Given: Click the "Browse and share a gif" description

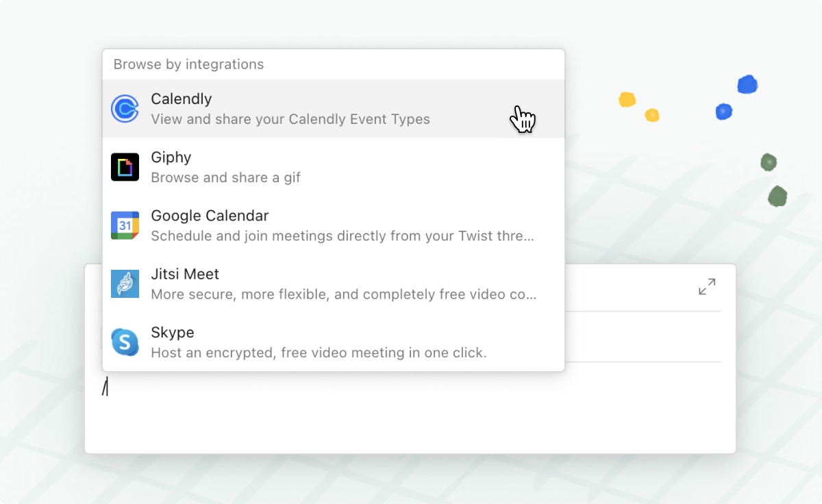Looking at the screenshot, I should point(226,177).
